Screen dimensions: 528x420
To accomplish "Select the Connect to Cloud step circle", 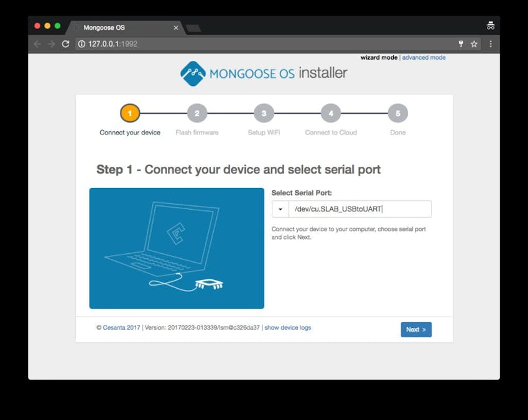I will tap(330, 114).
